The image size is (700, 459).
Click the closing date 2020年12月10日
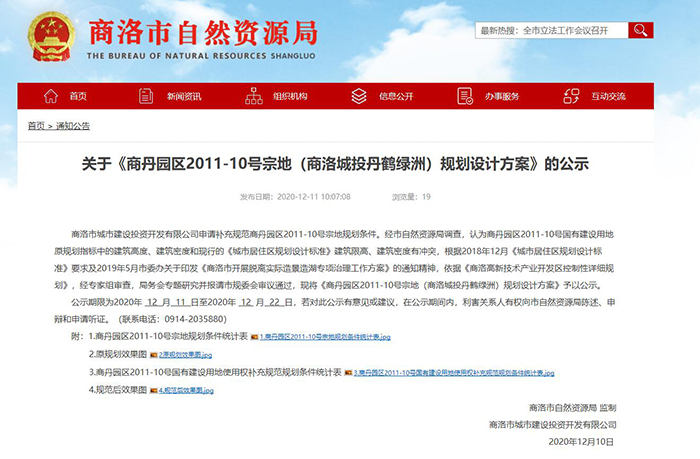(x=581, y=442)
